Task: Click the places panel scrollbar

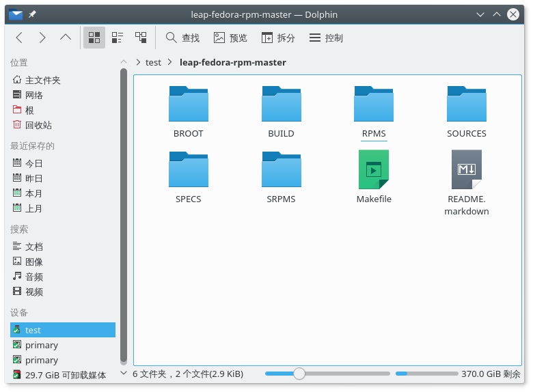Action: pyautogui.click(x=124, y=216)
